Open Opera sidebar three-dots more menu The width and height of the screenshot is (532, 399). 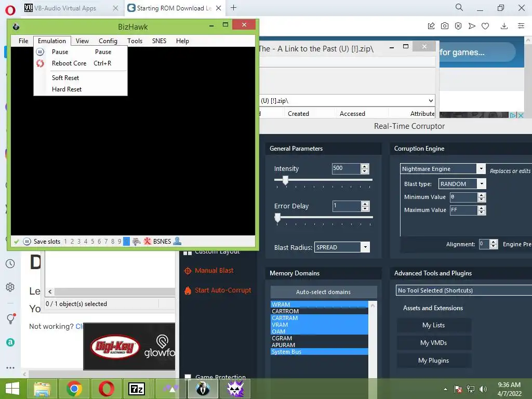coord(10,368)
